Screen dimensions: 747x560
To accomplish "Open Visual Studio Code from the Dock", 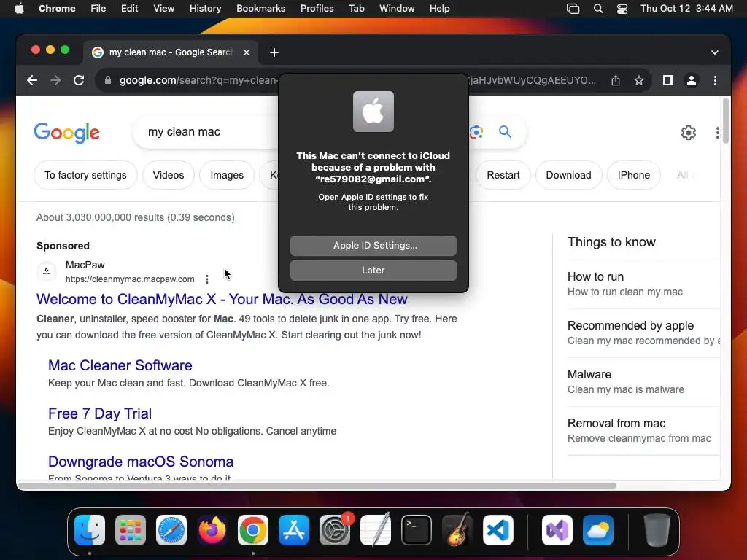I will click(498, 530).
